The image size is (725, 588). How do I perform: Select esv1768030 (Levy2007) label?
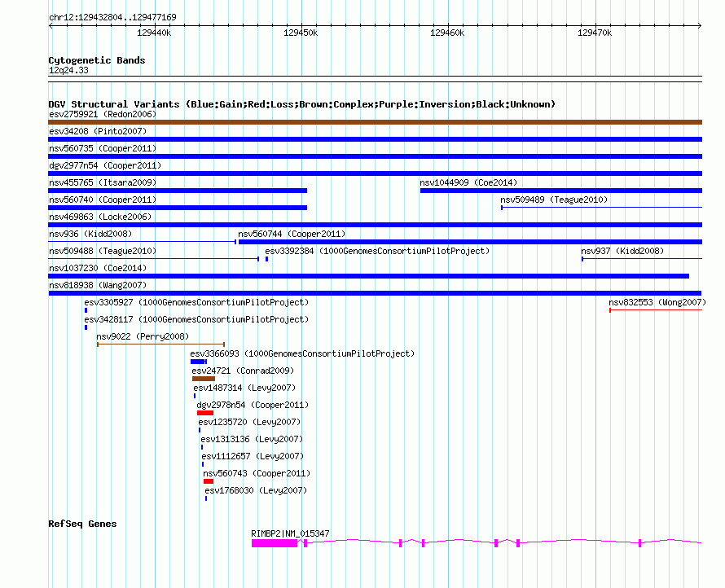(x=256, y=490)
